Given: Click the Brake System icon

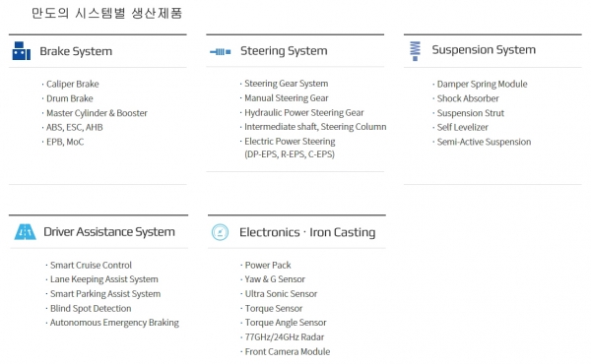Looking at the screenshot, I should tap(21, 51).
